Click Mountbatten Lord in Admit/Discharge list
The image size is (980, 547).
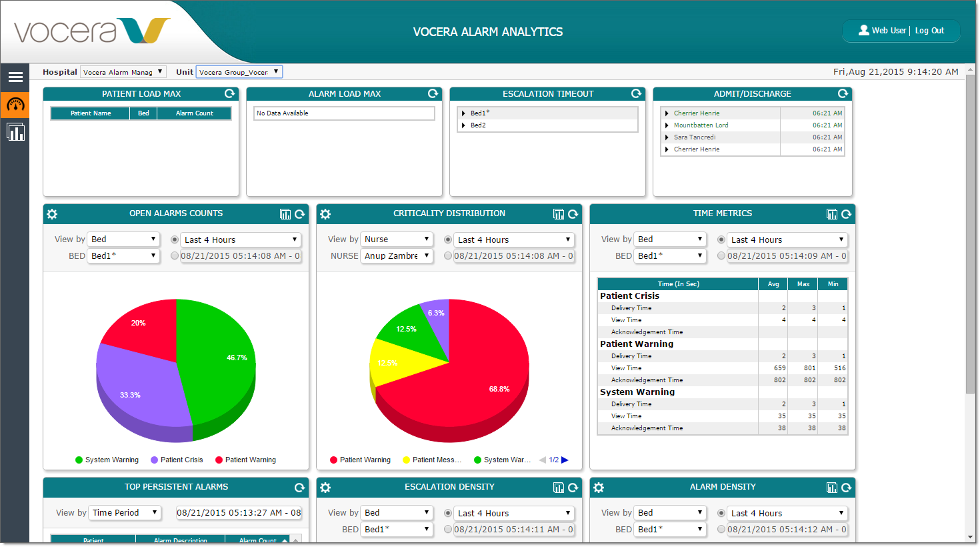coord(701,125)
